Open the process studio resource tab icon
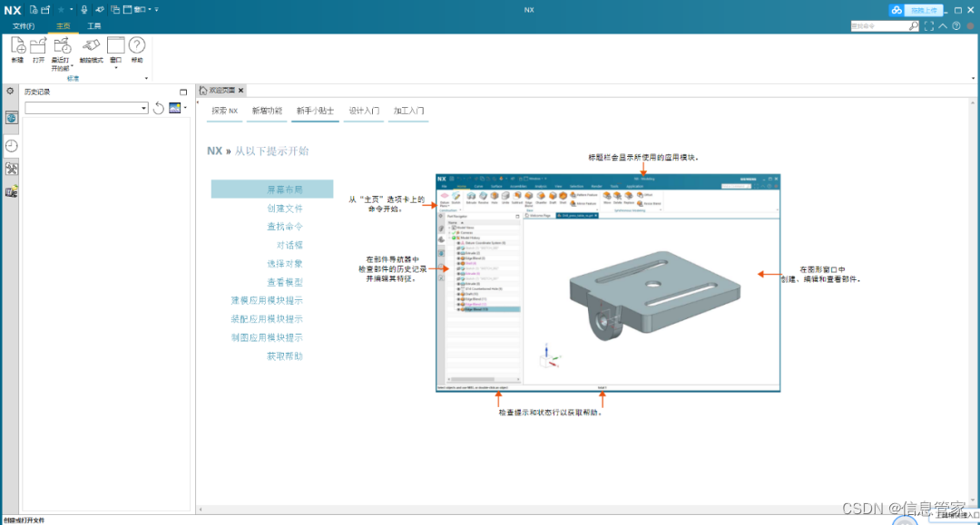The image size is (980, 525). click(x=11, y=191)
